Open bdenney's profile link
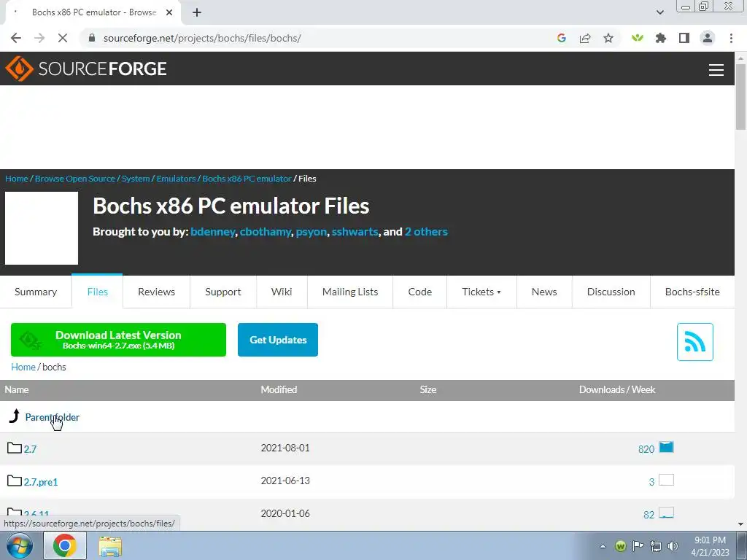Image resolution: width=747 pixels, height=560 pixels. pos(212,231)
